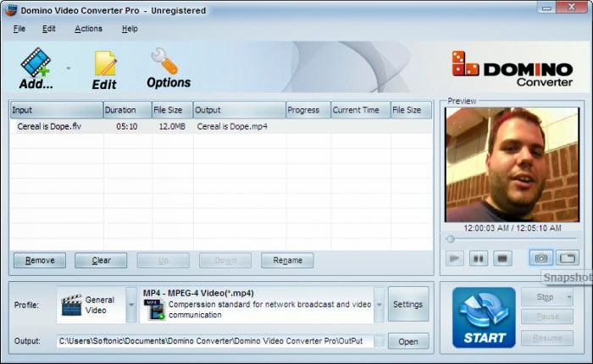Open the File menu
Image resolution: width=593 pixels, height=364 pixels.
(19, 29)
